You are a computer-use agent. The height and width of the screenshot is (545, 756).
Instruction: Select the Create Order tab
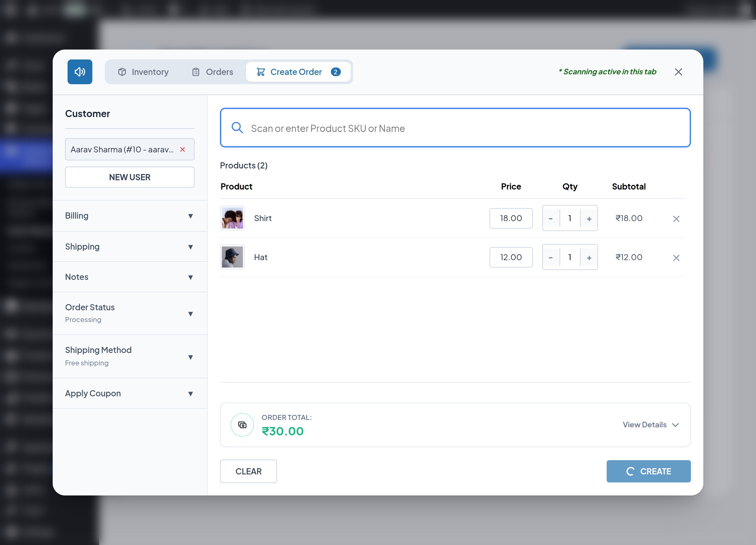point(298,72)
